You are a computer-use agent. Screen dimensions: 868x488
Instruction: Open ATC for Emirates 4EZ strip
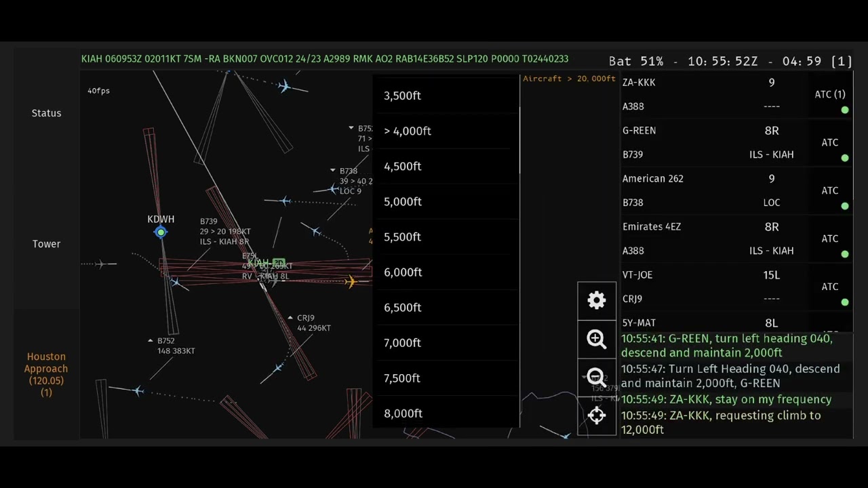(830, 239)
